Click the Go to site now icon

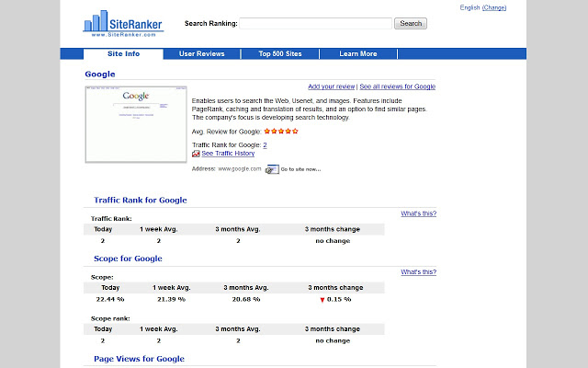click(272, 169)
